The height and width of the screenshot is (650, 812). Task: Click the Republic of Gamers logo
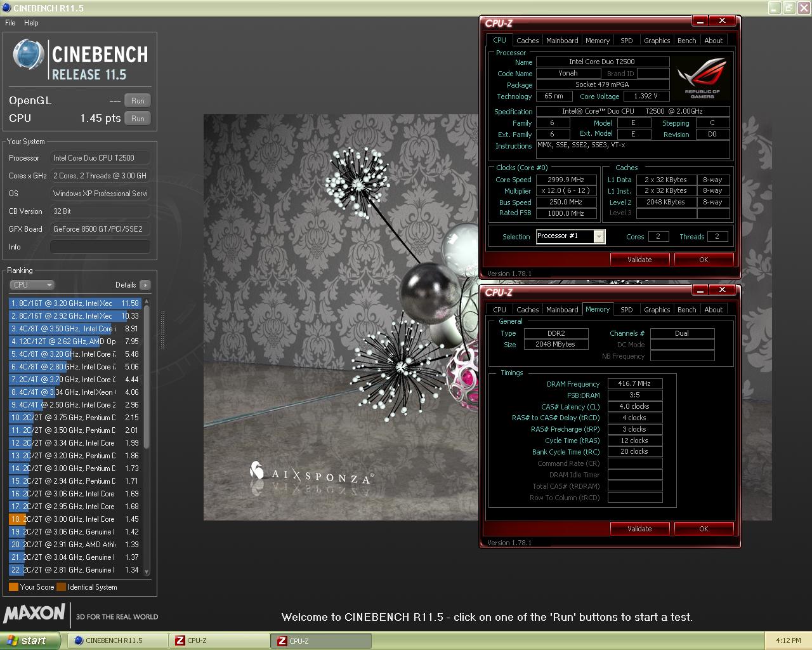tap(702, 79)
